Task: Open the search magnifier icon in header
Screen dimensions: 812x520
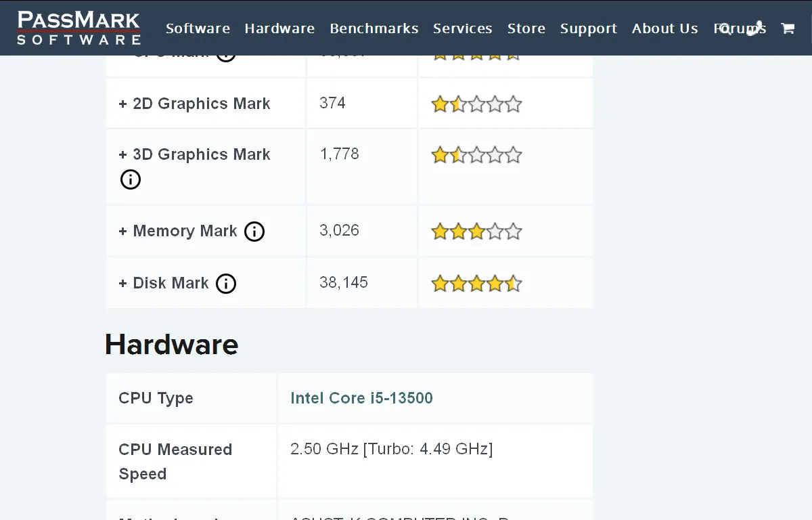Action: tap(725, 28)
